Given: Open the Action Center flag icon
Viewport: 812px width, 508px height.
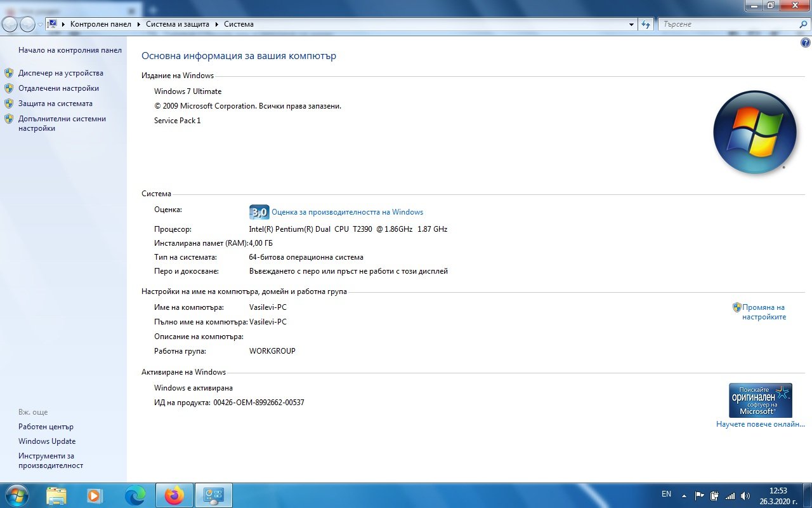Looking at the screenshot, I should click(x=700, y=495).
